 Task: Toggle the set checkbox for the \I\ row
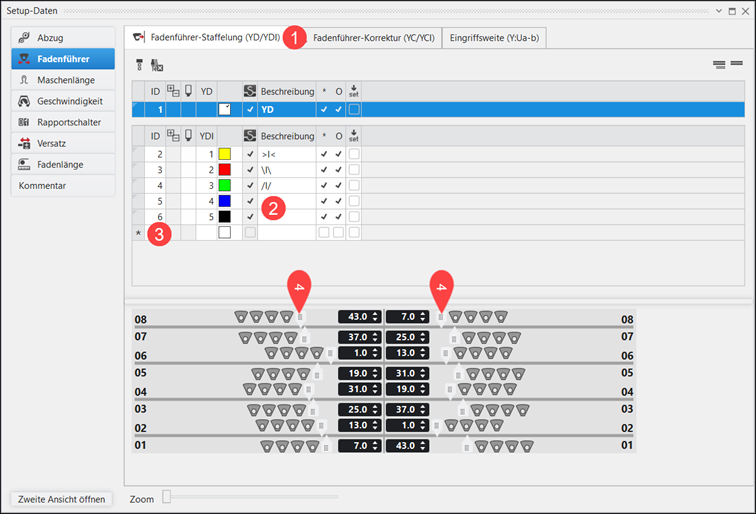[354, 170]
